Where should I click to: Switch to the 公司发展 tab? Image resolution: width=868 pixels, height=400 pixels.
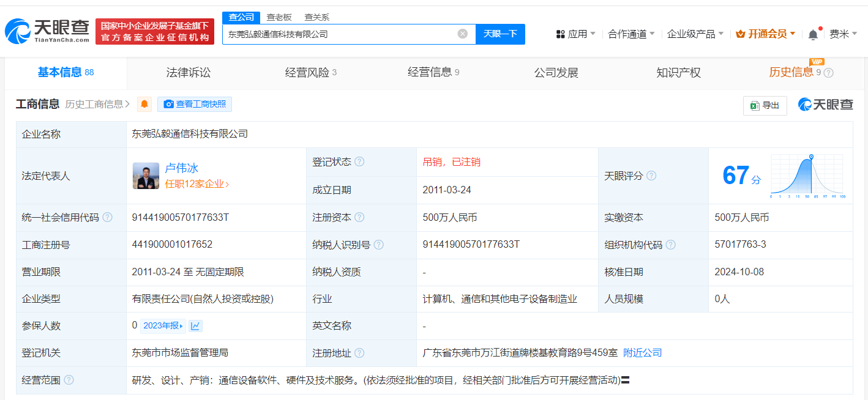coord(556,73)
